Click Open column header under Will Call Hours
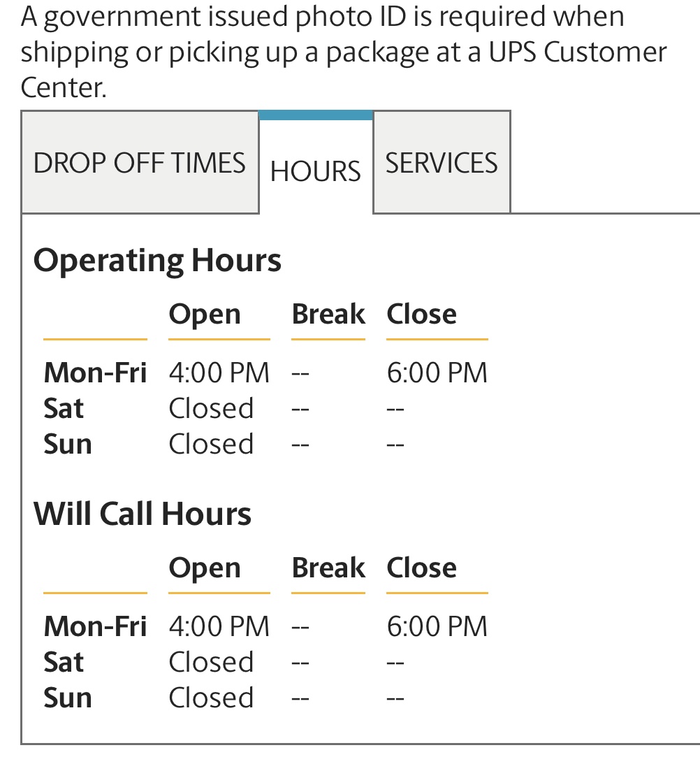The height and width of the screenshot is (757, 700). [205, 568]
